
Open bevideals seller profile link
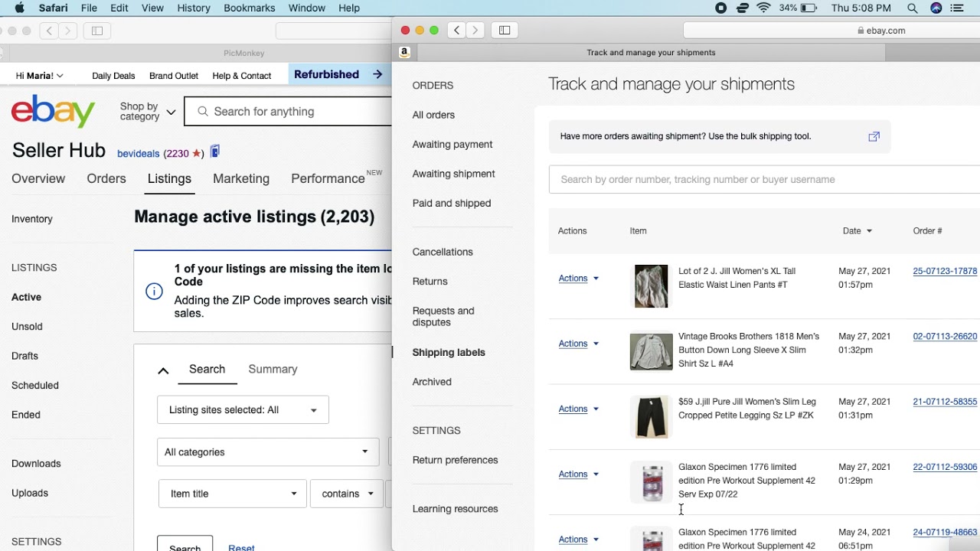139,153
